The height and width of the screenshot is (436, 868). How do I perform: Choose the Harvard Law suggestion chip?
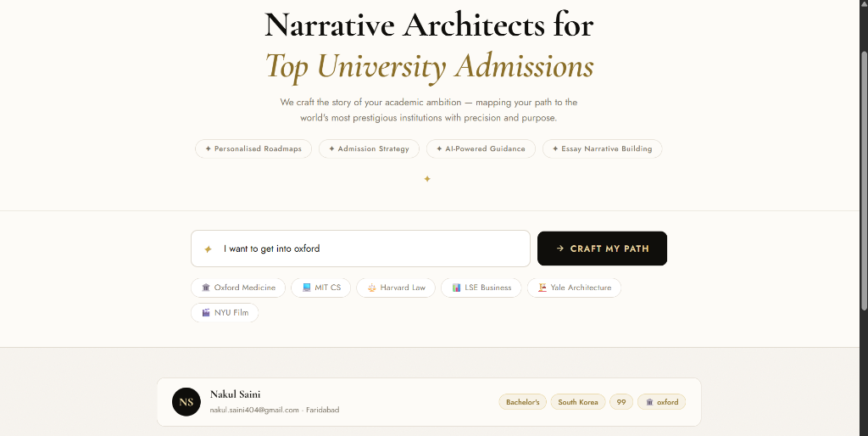[396, 288]
